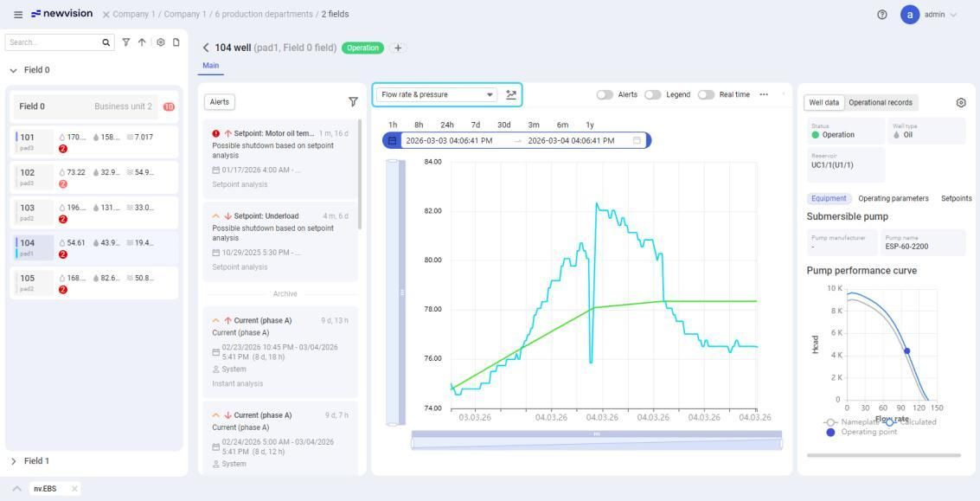Open the Flow rate & pressure dropdown
The width and height of the screenshot is (980, 501).
[436, 94]
